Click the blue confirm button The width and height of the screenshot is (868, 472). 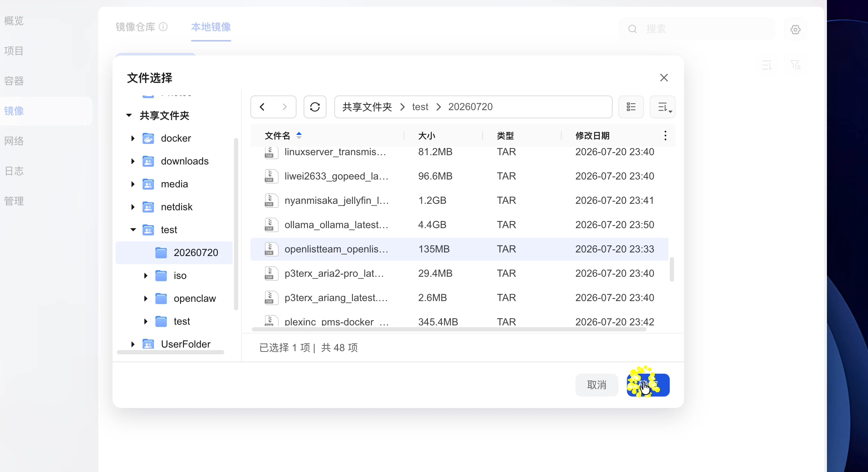pyautogui.click(x=648, y=385)
